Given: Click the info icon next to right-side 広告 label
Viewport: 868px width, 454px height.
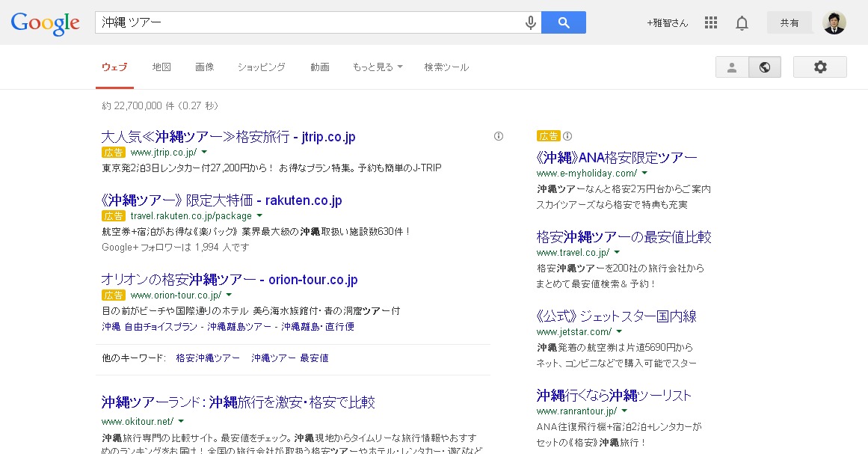Looking at the screenshot, I should [x=567, y=135].
